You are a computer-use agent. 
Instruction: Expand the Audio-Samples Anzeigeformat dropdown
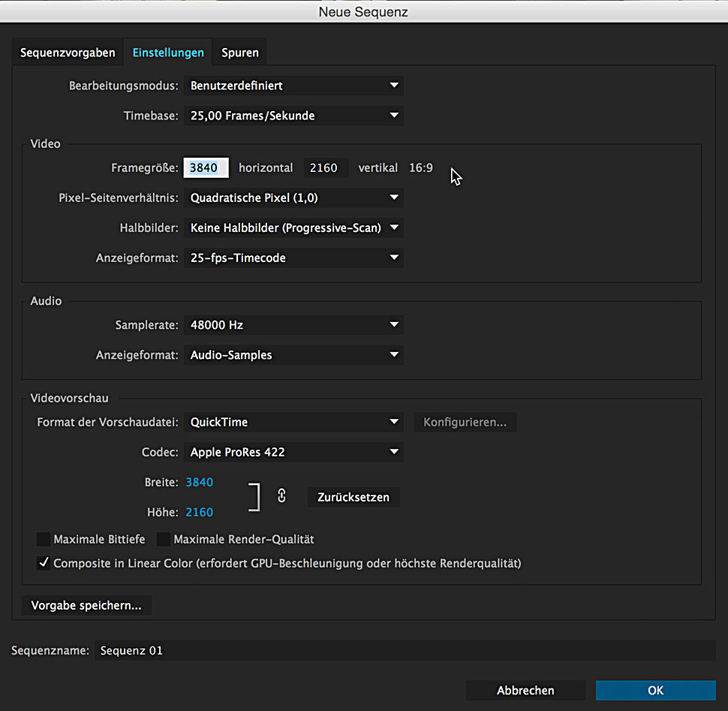[293, 355]
